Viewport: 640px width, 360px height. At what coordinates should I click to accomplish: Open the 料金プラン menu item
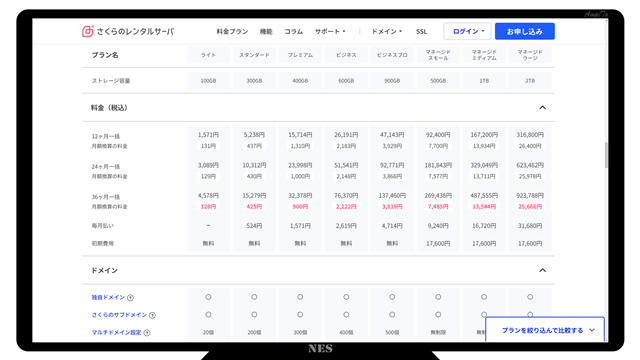(x=232, y=31)
